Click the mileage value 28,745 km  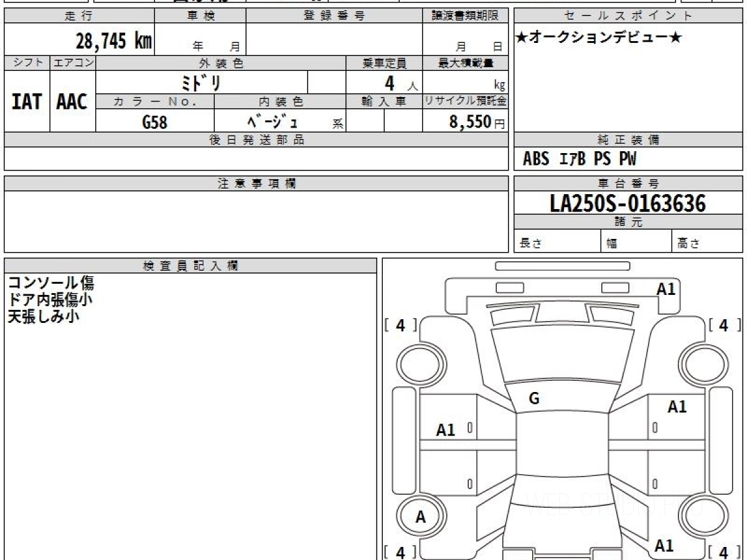point(114,41)
